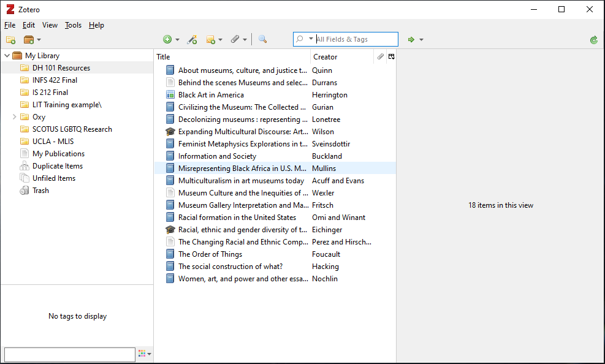
Task: Click document icon for Behind the scenes Museums
Action: tap(170, 83)
